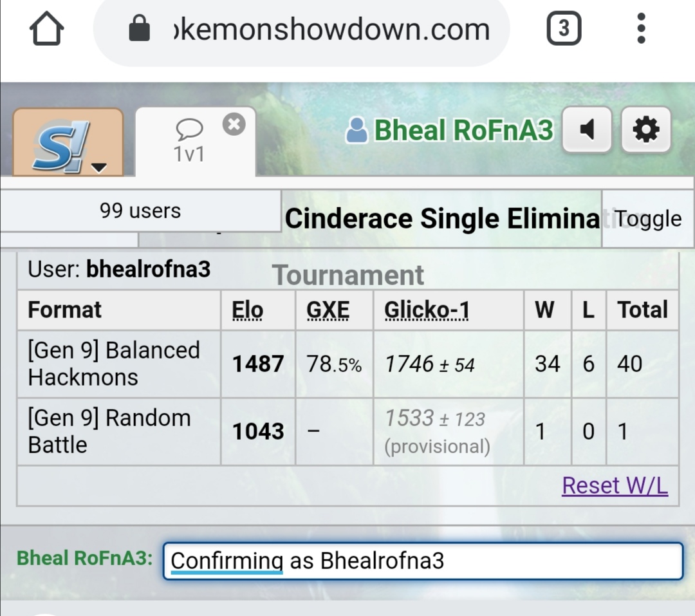Viewport: 695px width, 616px height.
Task: Click the Glicko-1 column header
Action: pos(427,310)
